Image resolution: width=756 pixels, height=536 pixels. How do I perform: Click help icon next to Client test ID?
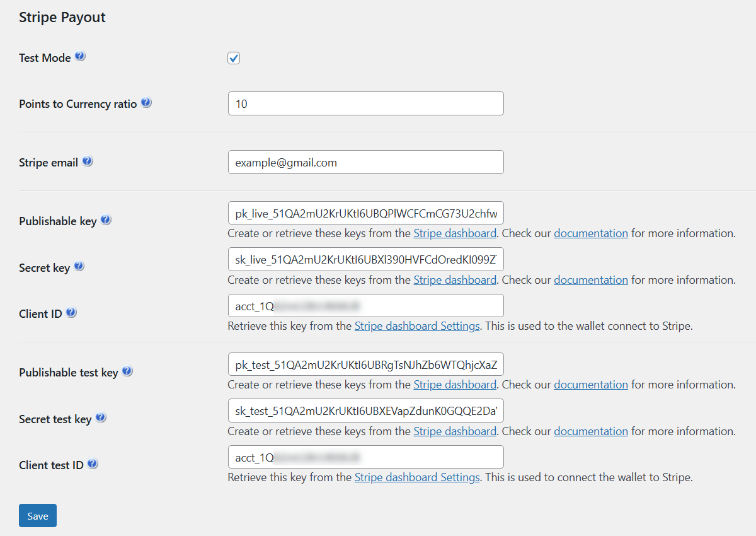[x=93, y=463]
